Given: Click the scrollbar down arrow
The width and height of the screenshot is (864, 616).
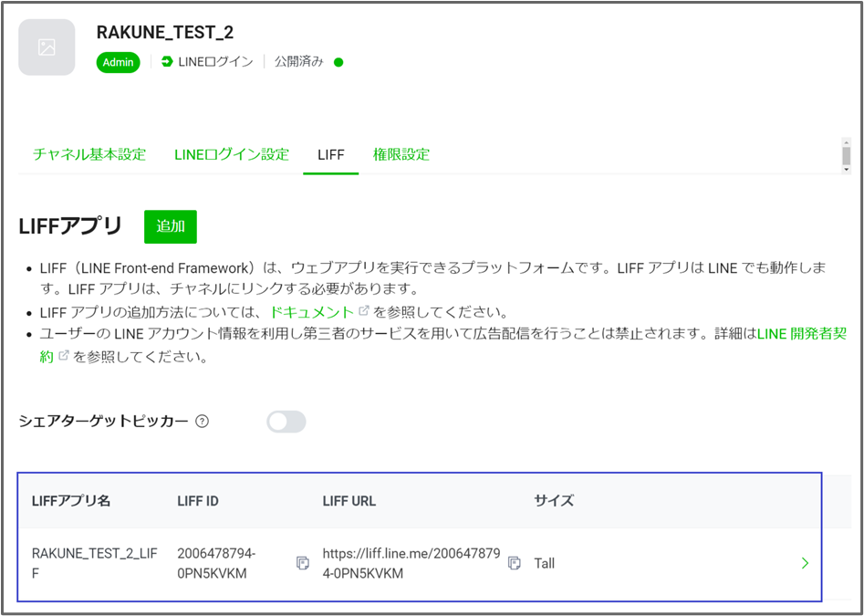Looking at the screenshot, I should point(847,169).
